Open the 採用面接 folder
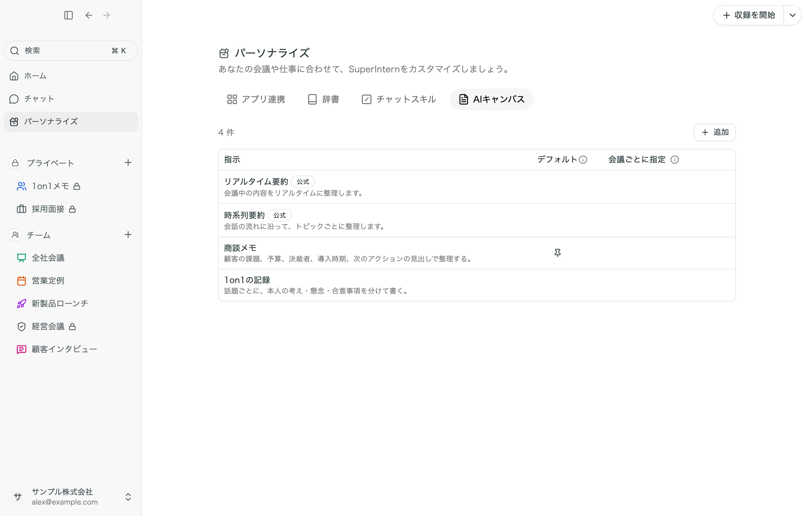Viewport: 812px width, 516px height. click(x=71, y=209)
